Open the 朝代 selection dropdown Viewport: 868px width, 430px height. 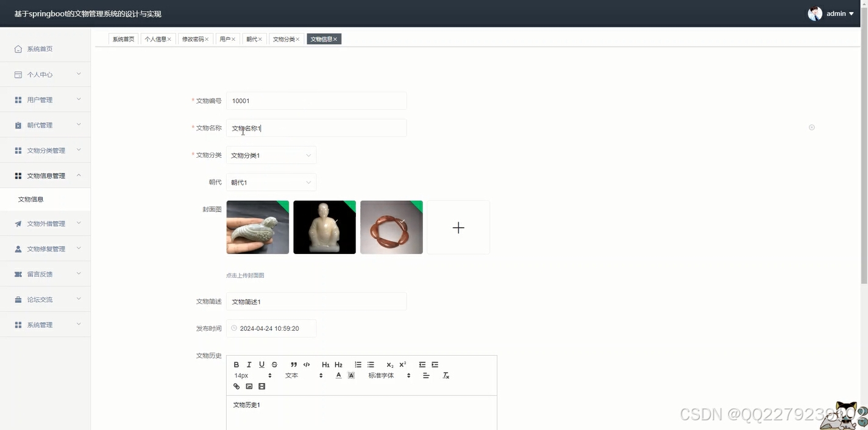(271, 182)
